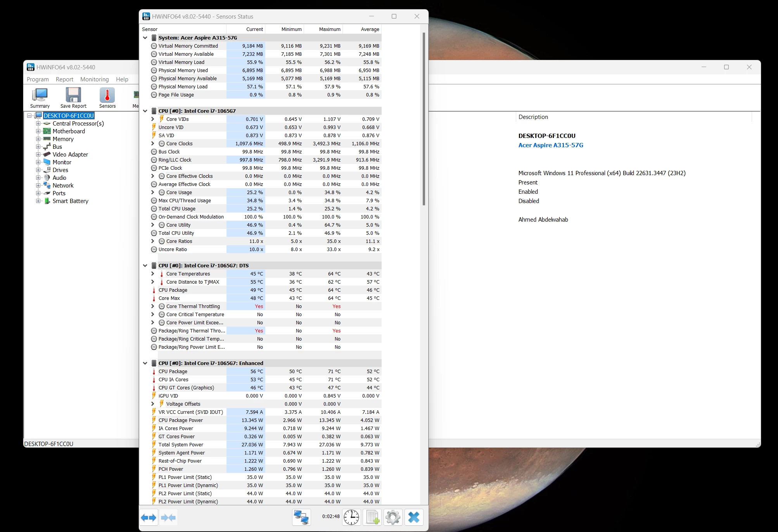The width and height of the screenshot is (778, 532).
Task: Open sensor settings gear icon
Action: pos(393,517)
